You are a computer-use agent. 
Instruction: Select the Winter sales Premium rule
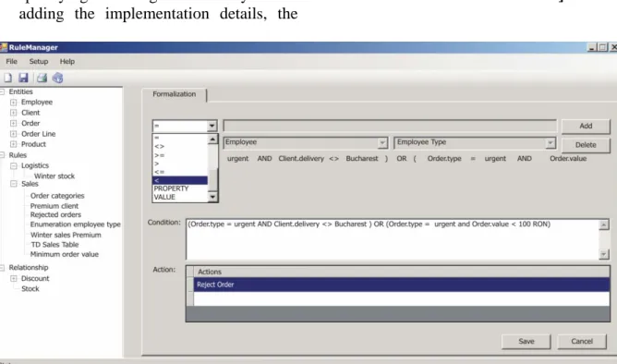[x=66, y=235]
